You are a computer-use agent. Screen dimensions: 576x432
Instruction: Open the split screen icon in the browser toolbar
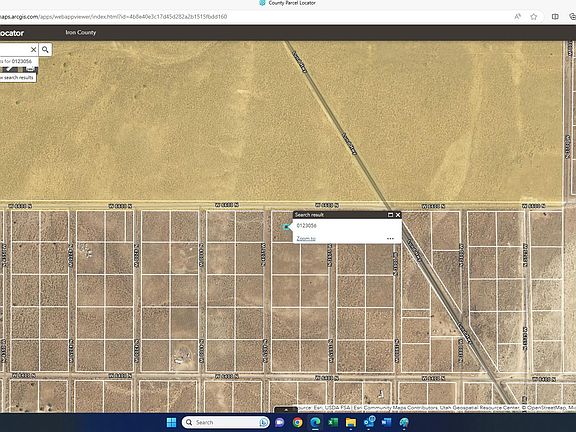[x=555, y=17]
